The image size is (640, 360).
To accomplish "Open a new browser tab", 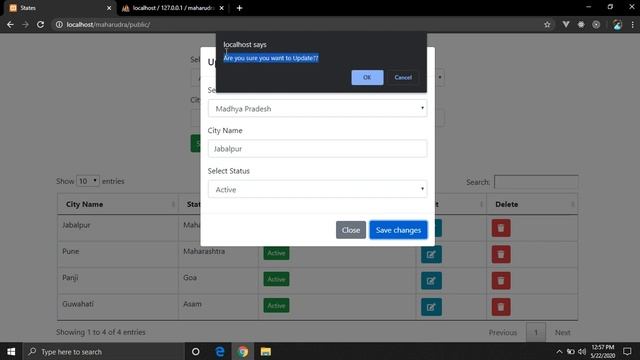I will pyautogui.click(x=239, y=8).
